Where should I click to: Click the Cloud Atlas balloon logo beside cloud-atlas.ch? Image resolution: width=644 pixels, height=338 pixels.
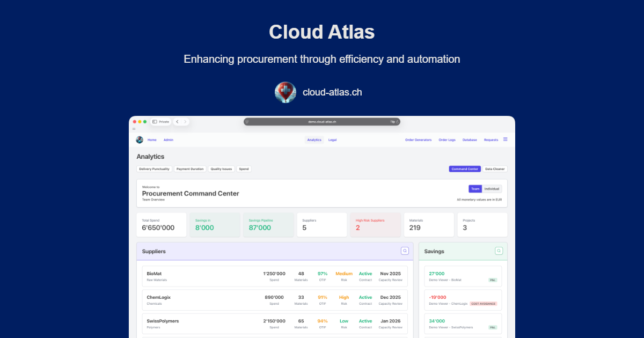[x=285, y=92]
